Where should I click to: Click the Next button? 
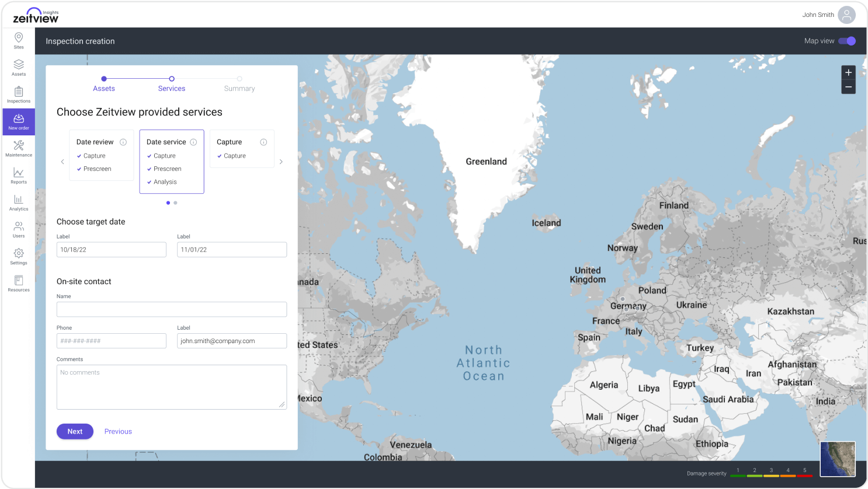click(x=75, y=431)
